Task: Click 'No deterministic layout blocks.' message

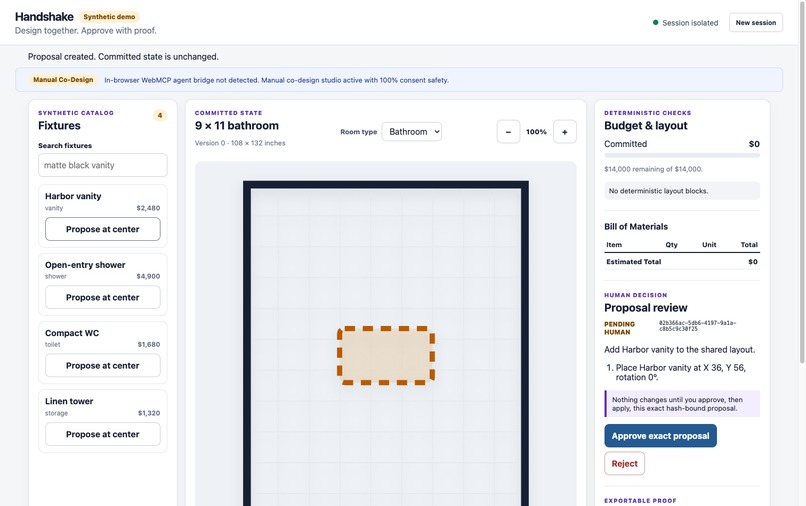Action: click(682, 191)
